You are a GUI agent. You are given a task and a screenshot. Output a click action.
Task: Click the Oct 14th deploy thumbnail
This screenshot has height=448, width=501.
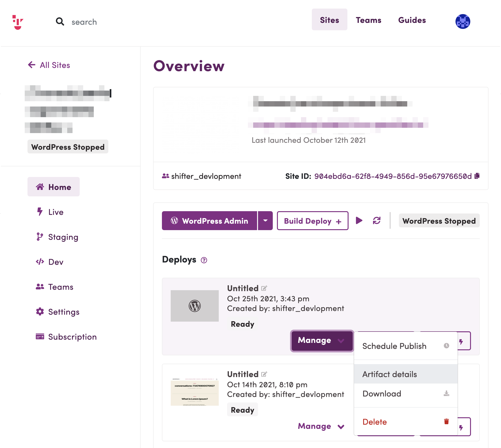pos(194,392)
